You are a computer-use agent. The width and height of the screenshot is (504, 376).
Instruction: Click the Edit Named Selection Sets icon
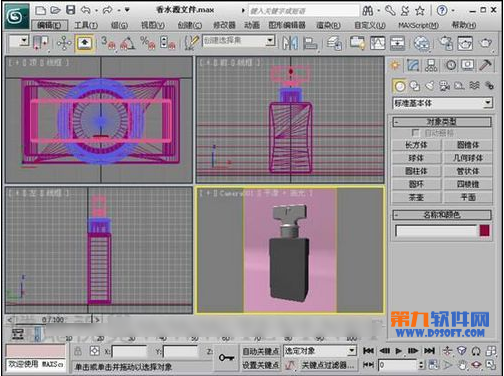[x=192, y=43]
